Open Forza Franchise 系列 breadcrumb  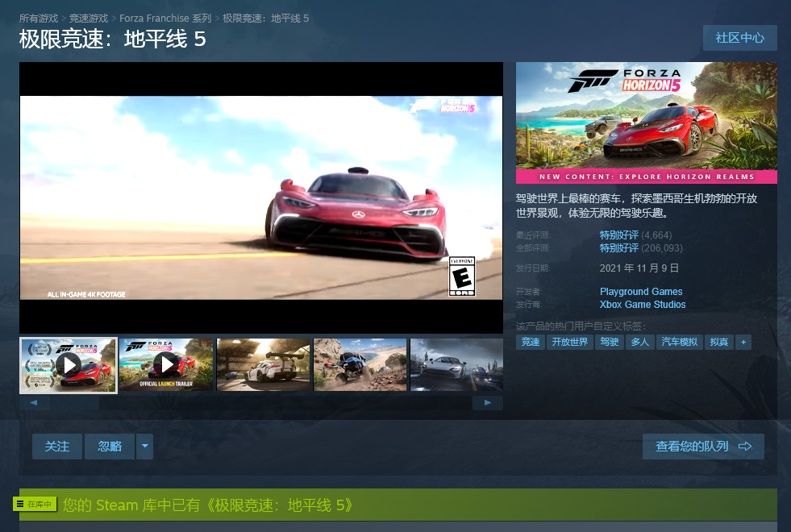coord(165,19)
